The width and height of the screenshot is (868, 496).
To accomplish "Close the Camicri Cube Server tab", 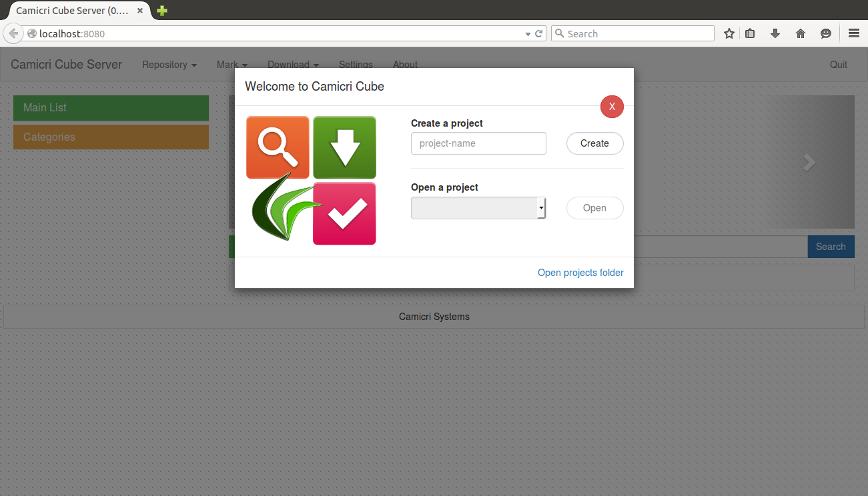I will click(140, 11).
